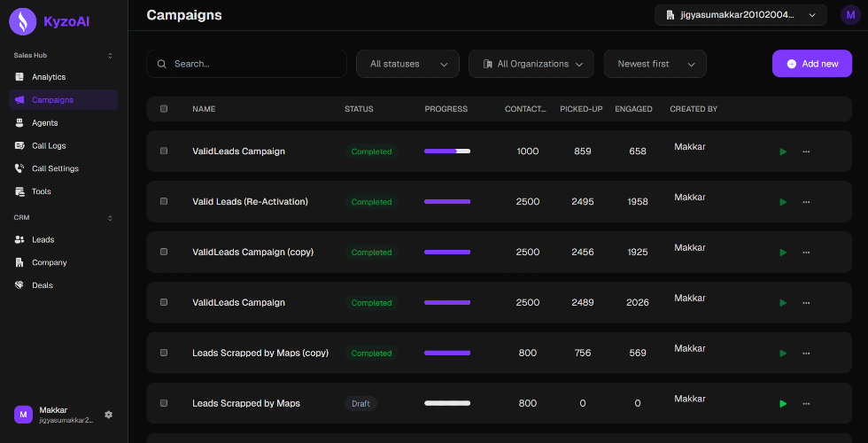Select the Leads Scrapped by Maps draft checkbox

coord(164,403)
